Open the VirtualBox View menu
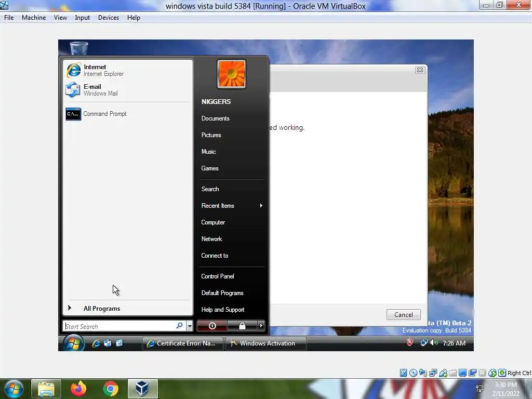 pos(60,18)
